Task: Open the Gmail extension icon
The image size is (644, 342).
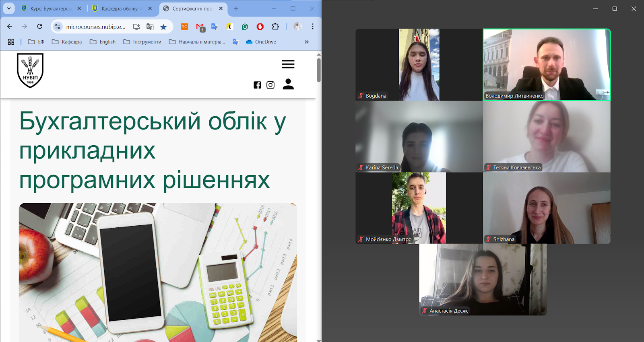Action: pos(200,27)
